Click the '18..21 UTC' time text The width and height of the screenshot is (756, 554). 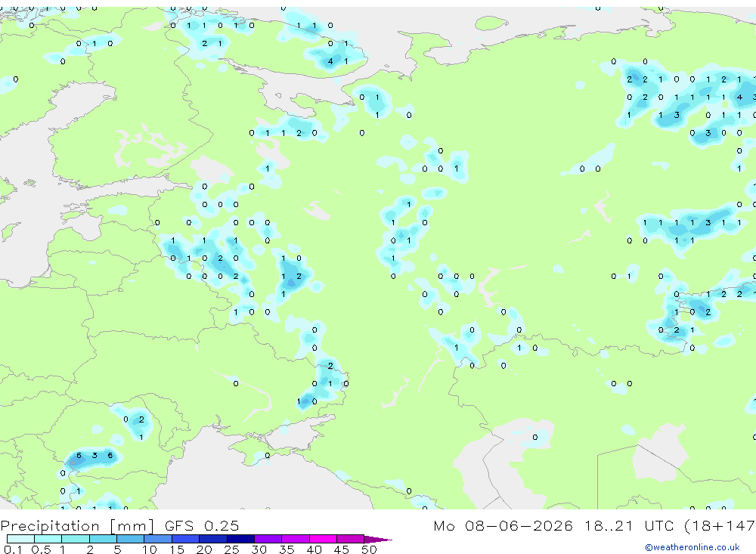coord(631,525)
